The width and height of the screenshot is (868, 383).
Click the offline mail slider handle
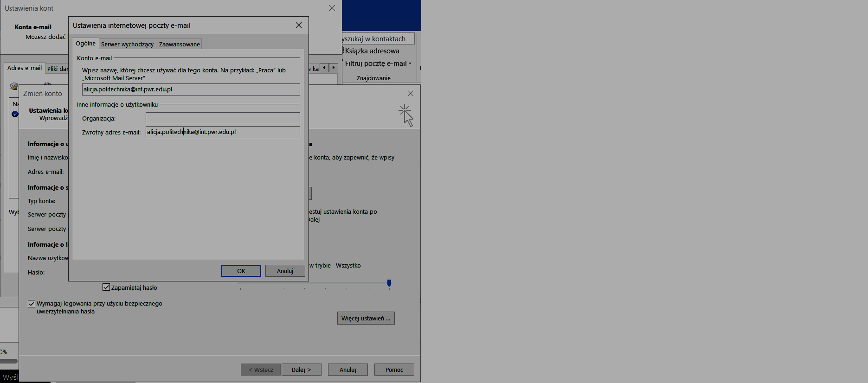tap(389, 283)
